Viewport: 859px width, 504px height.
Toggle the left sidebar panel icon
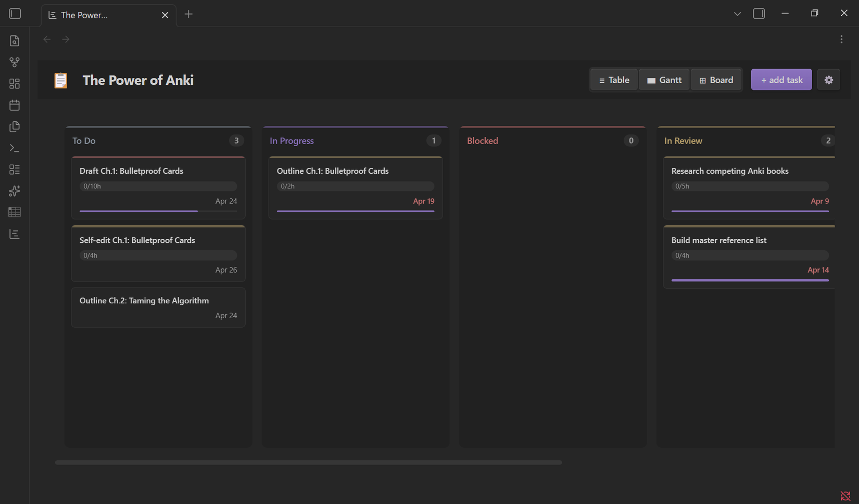click(15, 14)
